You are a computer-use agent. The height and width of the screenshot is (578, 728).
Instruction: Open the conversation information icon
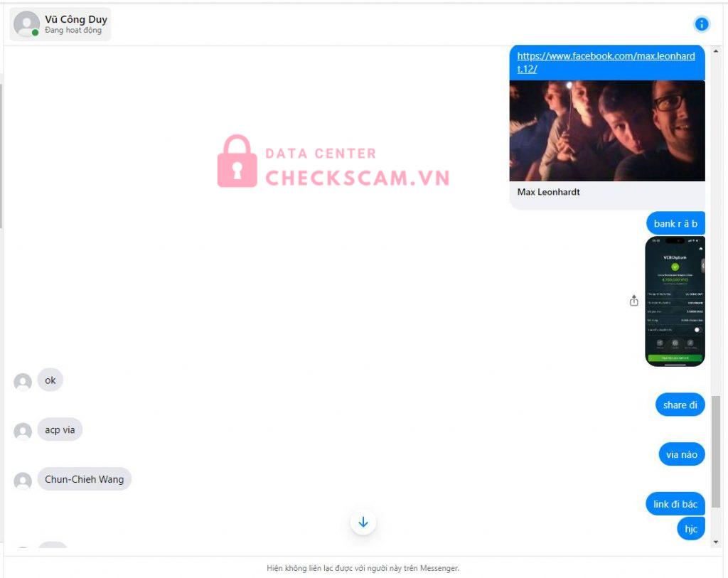pos(702,24)
